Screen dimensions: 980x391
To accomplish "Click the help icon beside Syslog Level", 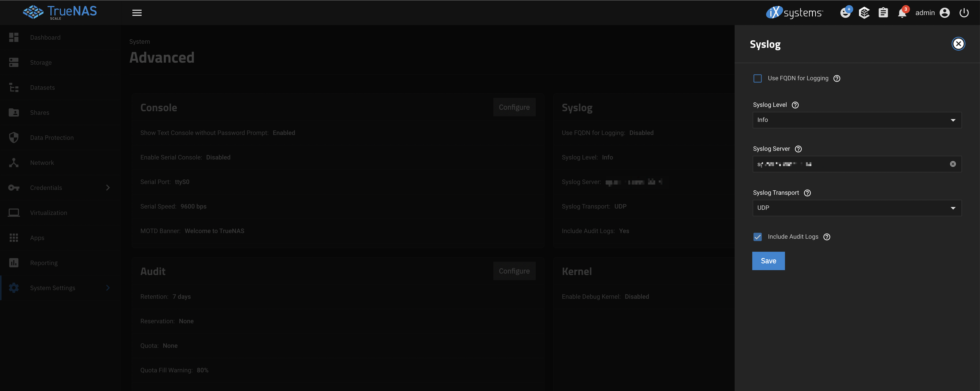I will pyautogui.click(x=795, y=105).
